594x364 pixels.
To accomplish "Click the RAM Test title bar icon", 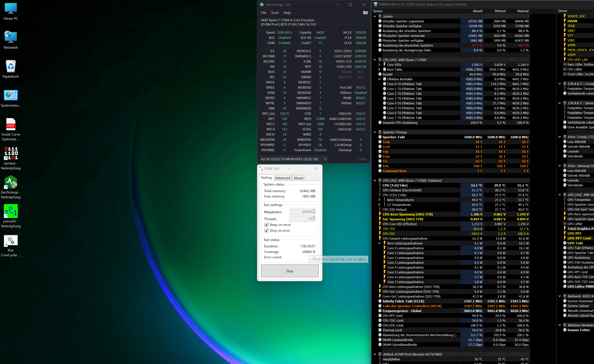I will pyautogui.click(x=261, y=169).
